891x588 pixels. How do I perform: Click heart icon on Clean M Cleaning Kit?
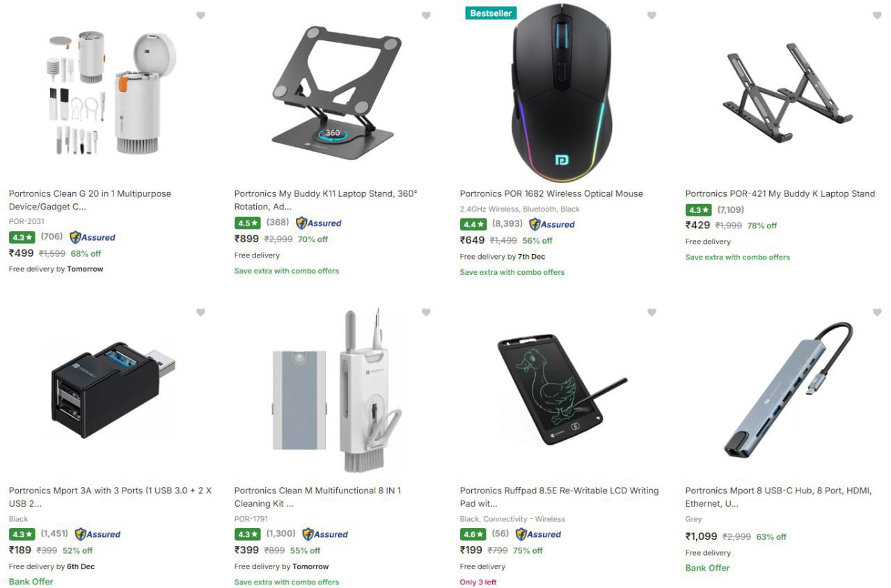click(x=426, y=312)
